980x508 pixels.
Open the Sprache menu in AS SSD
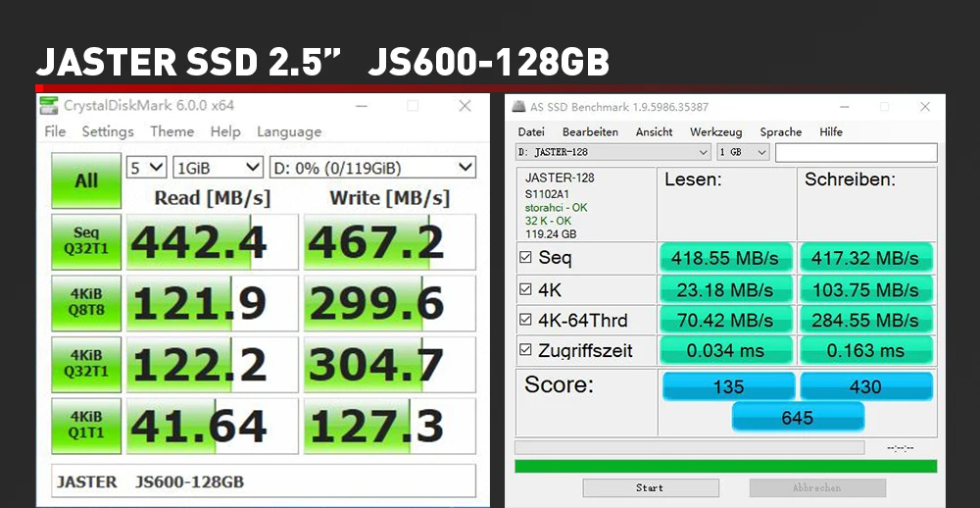tap(781, 132)
